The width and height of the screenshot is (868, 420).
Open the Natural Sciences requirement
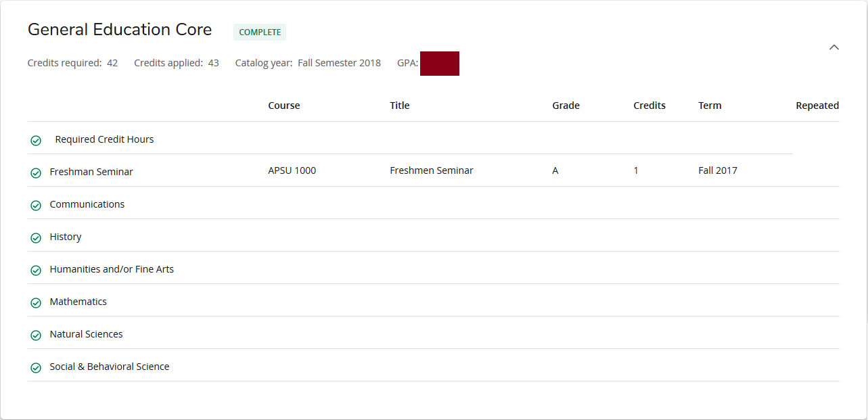pyautogui.click(x=86, y=334)
